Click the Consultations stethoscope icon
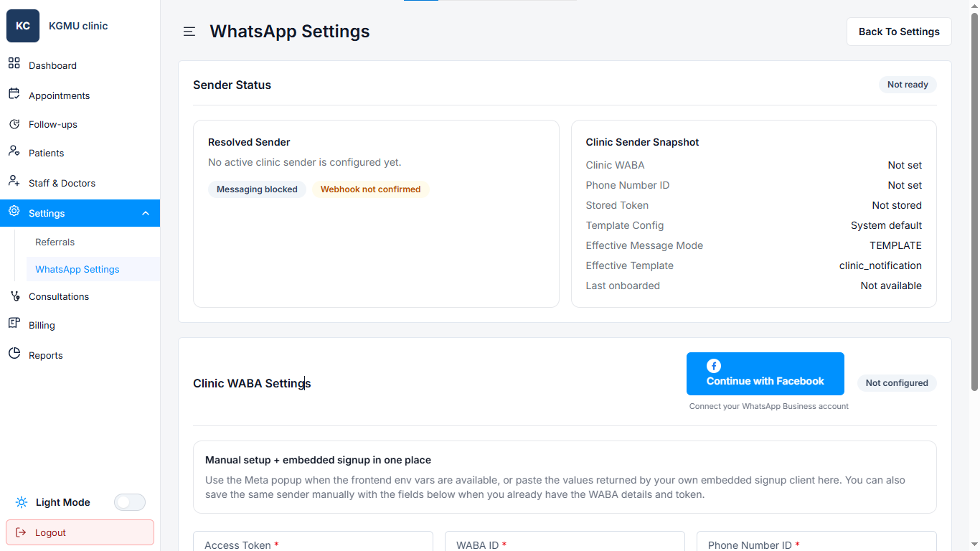The image size is (980, 551). coord(14,296)
